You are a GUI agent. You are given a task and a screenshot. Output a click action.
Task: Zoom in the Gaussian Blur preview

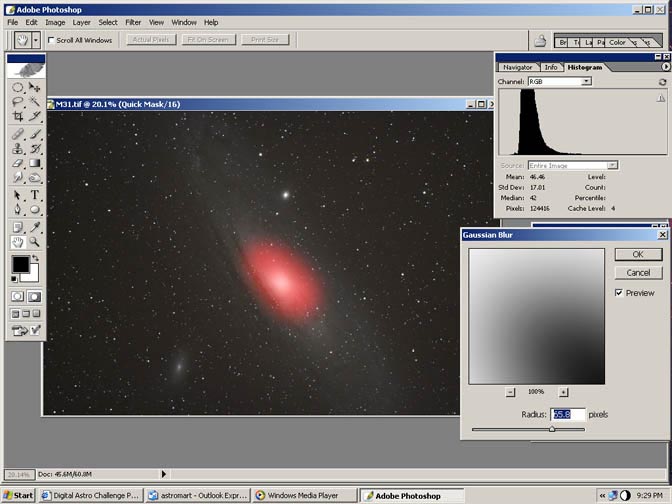click(x=563, y=392)
